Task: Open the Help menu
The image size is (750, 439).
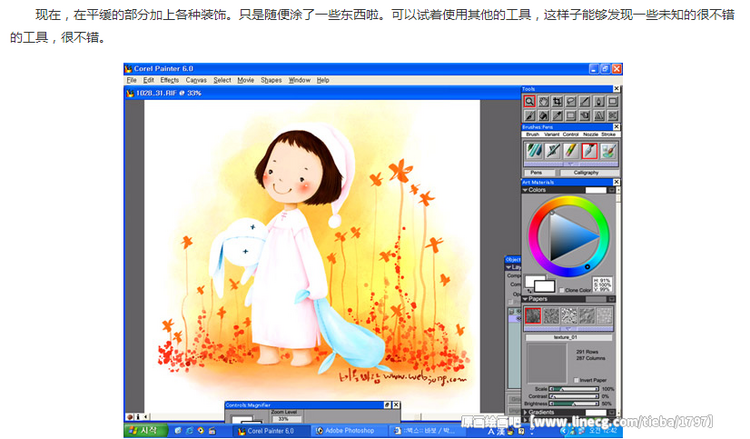Action: tap(323, 80)
